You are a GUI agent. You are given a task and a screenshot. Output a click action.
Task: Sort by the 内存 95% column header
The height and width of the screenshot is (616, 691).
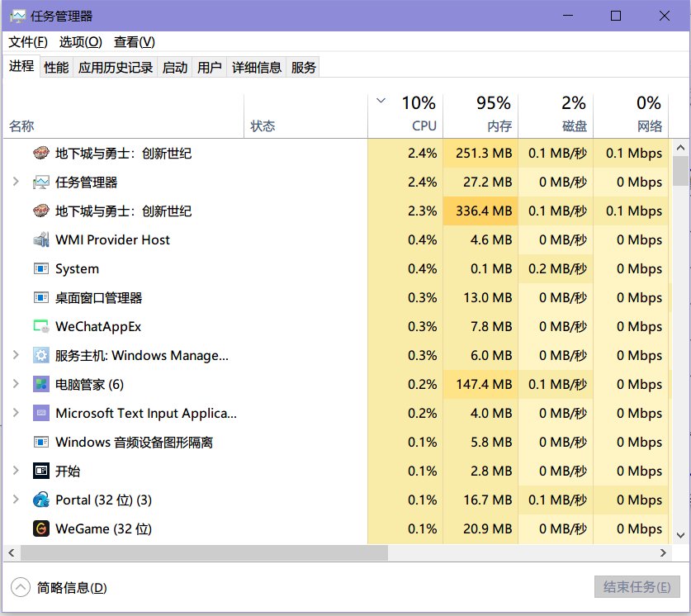(480, 116)
